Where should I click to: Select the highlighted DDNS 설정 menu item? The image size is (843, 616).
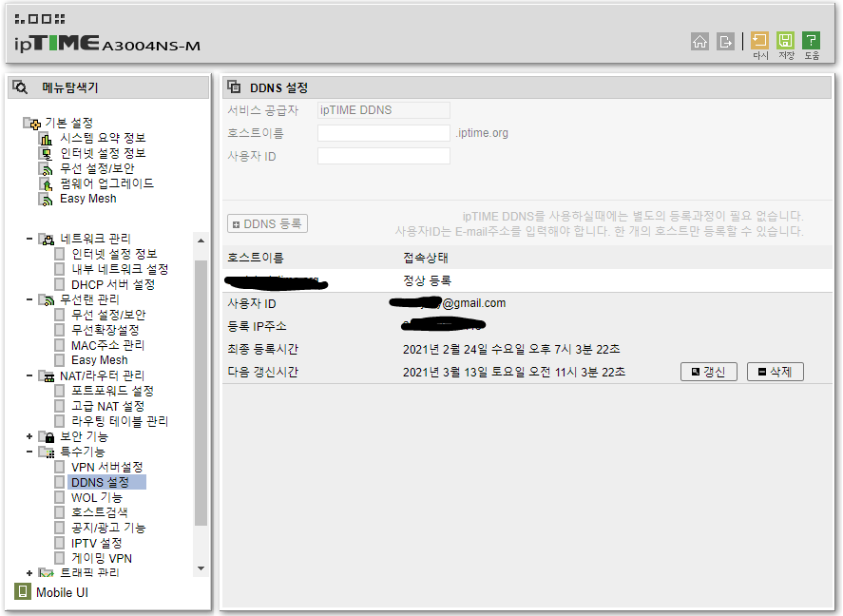[x=106, y=482]
